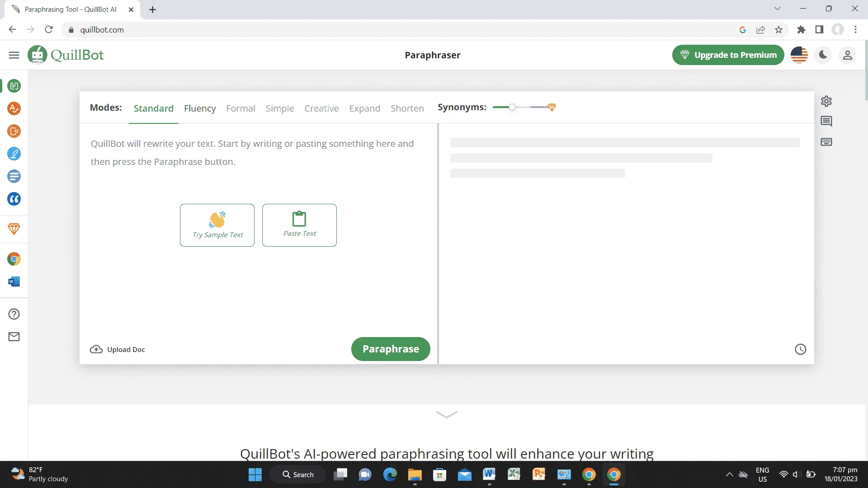Open the Co-Writer sidebar icon
Viewport: 868px width, 488px height.
coord(14,154)
